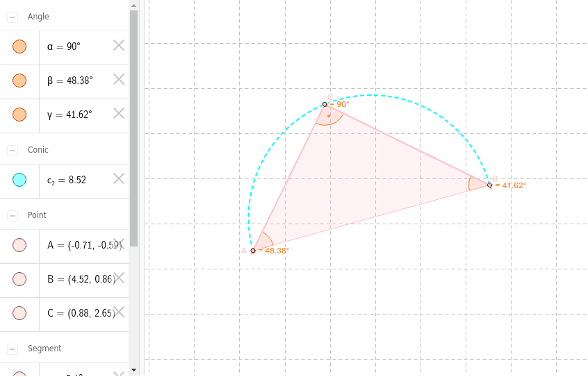Select the γ = 41.62° expression
Screen dimensions: 588x377
(x=70, y=115)
